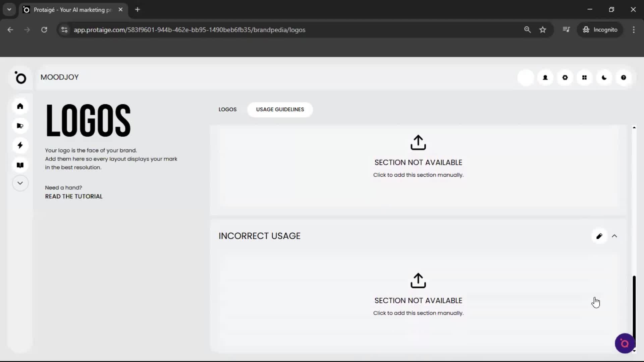Open the purple chat assistant bubble
This screenshot has width=644, height=362.
click(x=624, y=343)
